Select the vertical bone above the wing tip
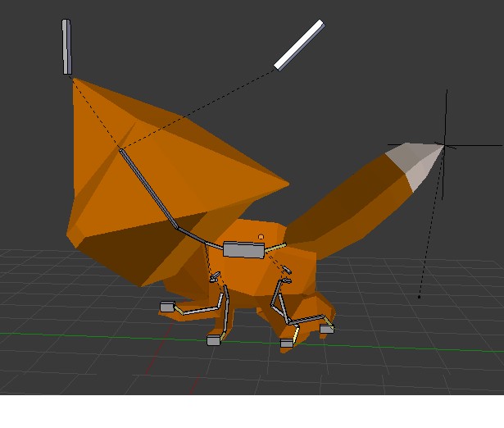The height and width of the screenshot is (428, 504). tap(66, 47)
